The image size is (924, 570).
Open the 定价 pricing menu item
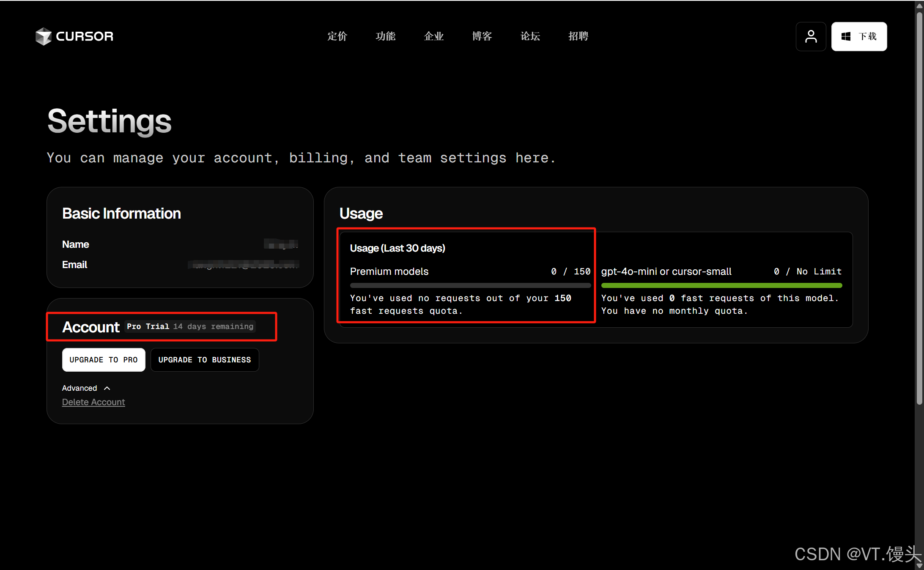(337, 36)
